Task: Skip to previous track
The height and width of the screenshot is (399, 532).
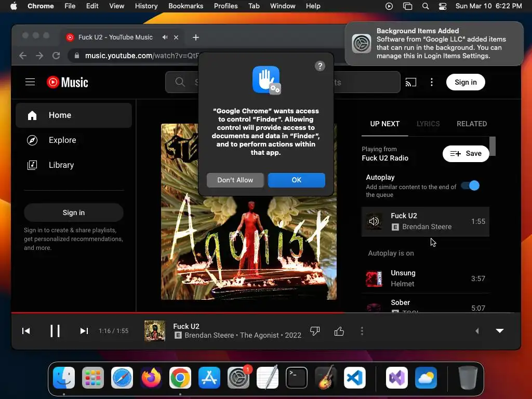Action: tap(26, 331)
